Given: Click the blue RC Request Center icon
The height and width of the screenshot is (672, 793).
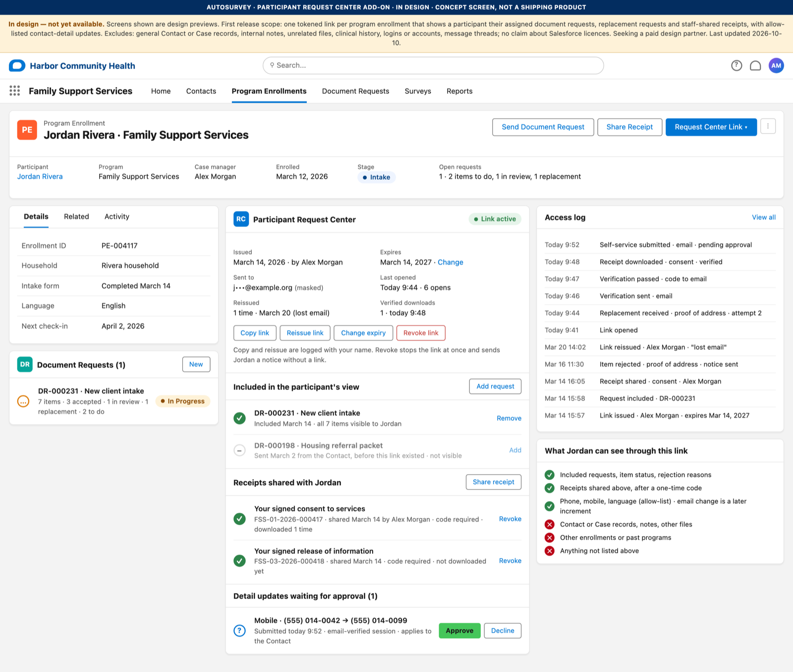Looking at the screenshot, I should tap(241, 219).
